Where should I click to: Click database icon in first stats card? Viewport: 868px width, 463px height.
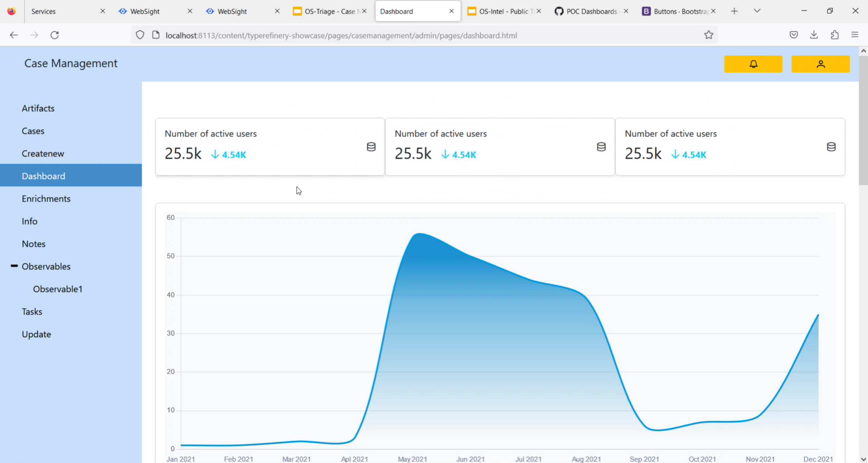tap(371, 147)
